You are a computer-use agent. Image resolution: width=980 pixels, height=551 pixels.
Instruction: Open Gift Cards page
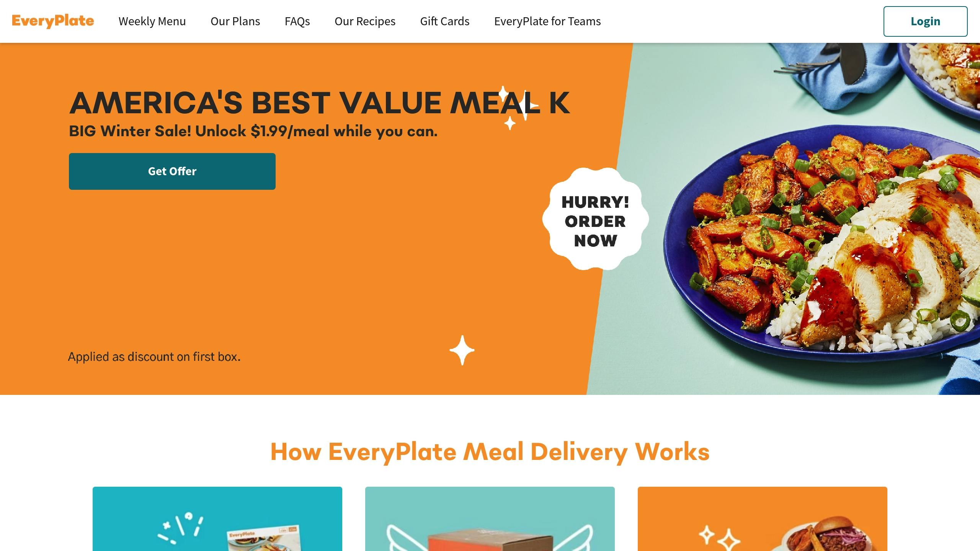pyautogui.click(x=444, y=21)
